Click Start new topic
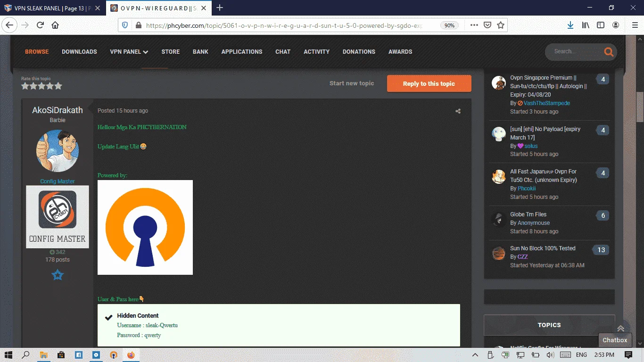This screenshot has width=644, height=362. (352, 83)
